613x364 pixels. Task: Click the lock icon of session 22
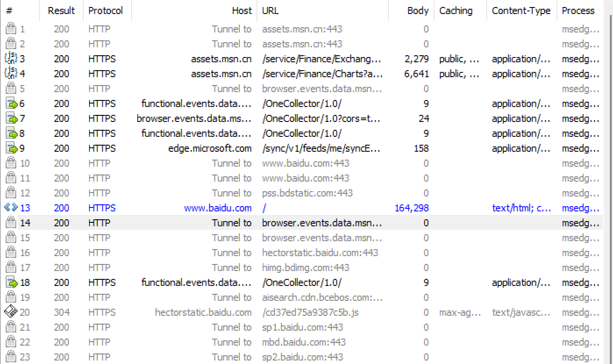click(10, 343)
